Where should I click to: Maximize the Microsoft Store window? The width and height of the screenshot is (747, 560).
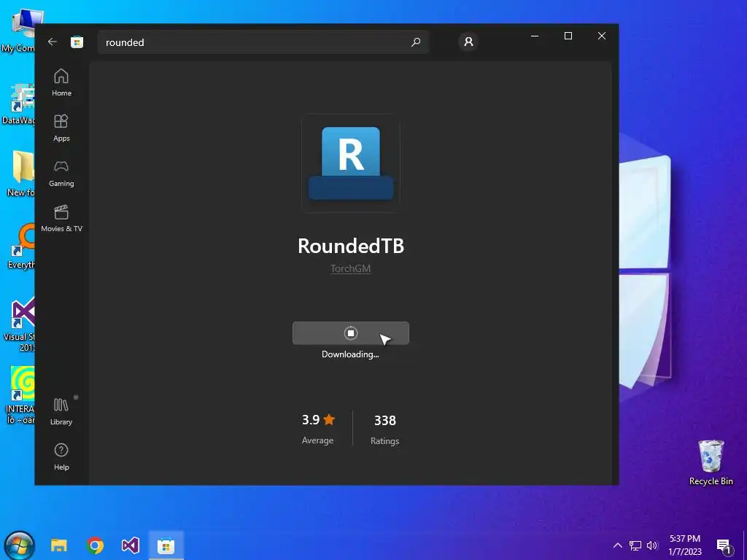[568, 36]
